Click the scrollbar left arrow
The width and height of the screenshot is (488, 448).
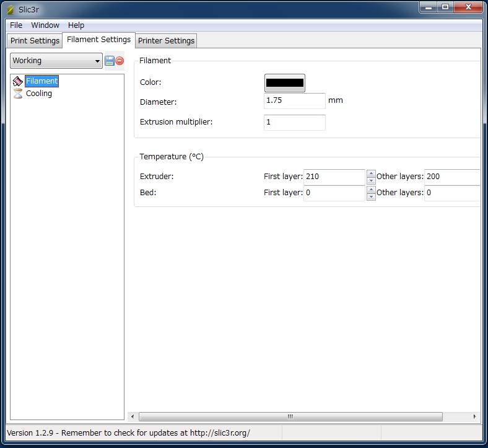point(133,416)
